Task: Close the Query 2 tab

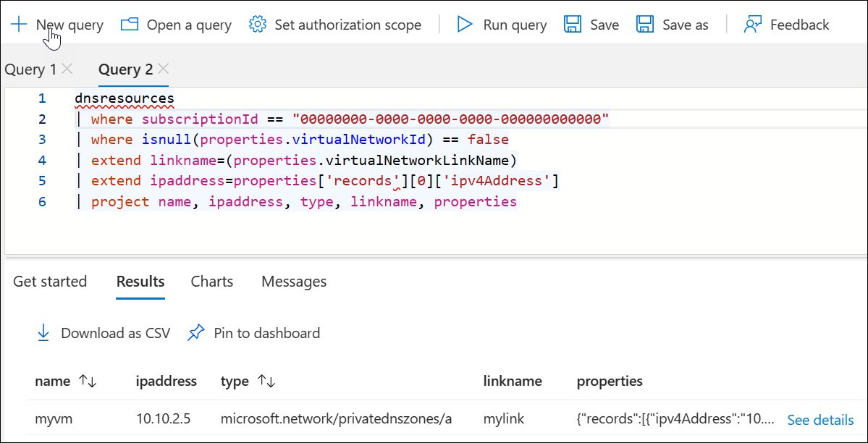Action: coord(163,69)
